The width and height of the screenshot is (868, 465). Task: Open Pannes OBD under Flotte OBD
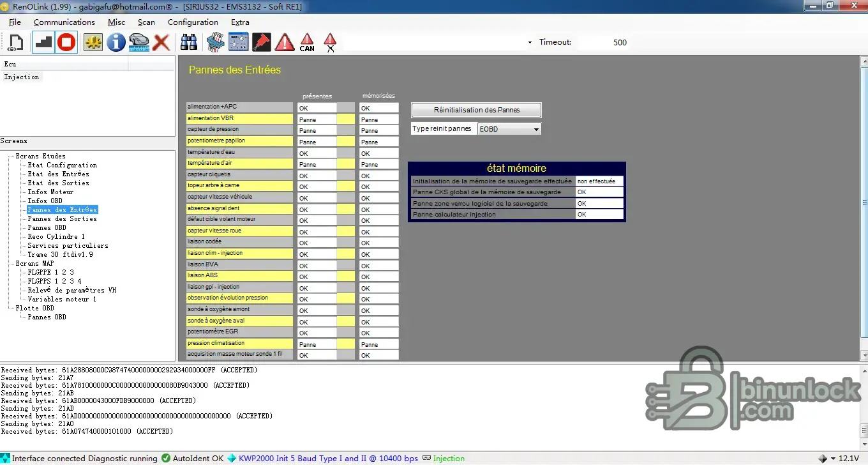point(47,317)
